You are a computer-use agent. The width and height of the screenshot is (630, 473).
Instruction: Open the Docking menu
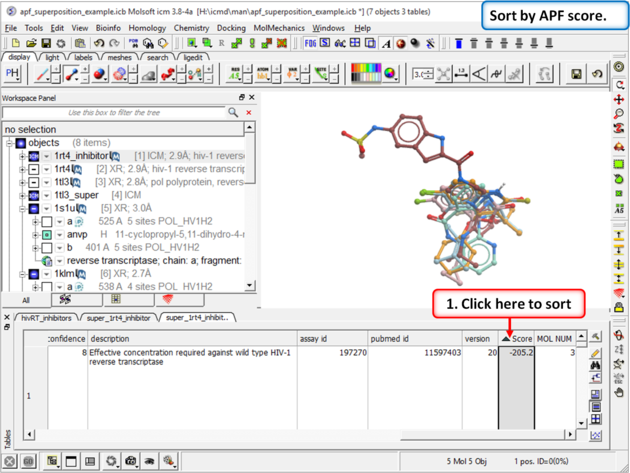pyautogui.click(x=230, y=29)
